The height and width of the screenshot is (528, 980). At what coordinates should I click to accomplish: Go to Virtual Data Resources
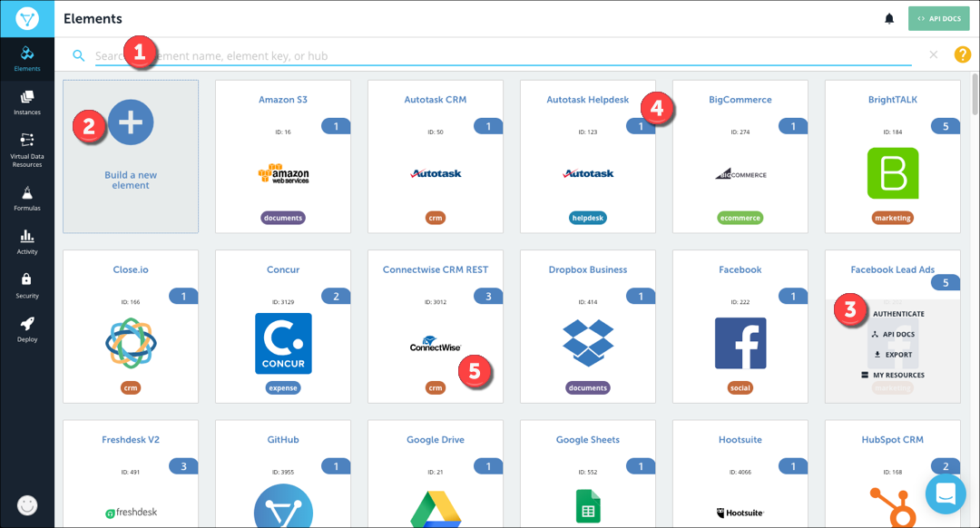(27, 150)
